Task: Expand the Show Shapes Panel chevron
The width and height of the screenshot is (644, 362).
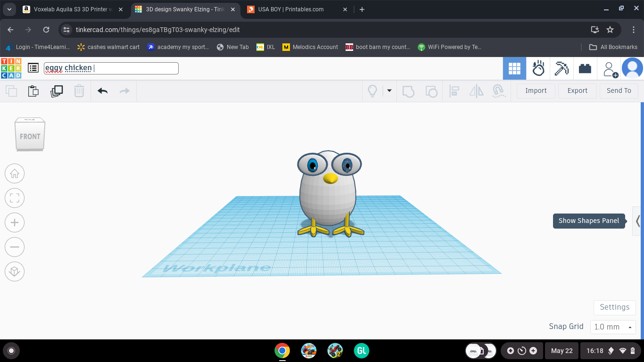Action: tap(638, 221)
